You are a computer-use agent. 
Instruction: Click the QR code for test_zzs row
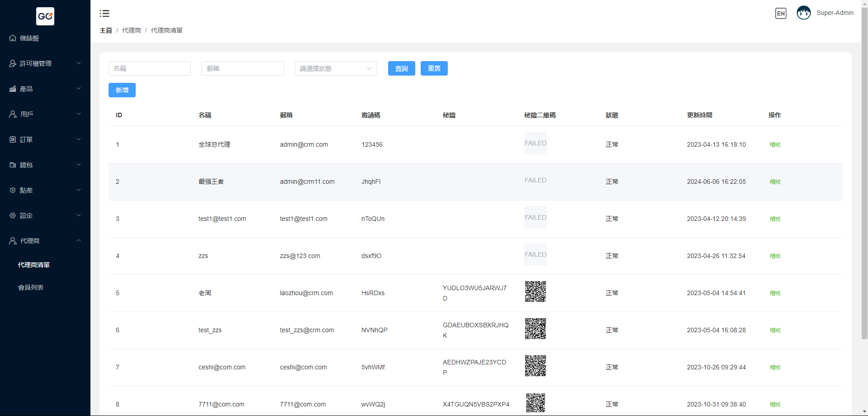pos(535,329)
